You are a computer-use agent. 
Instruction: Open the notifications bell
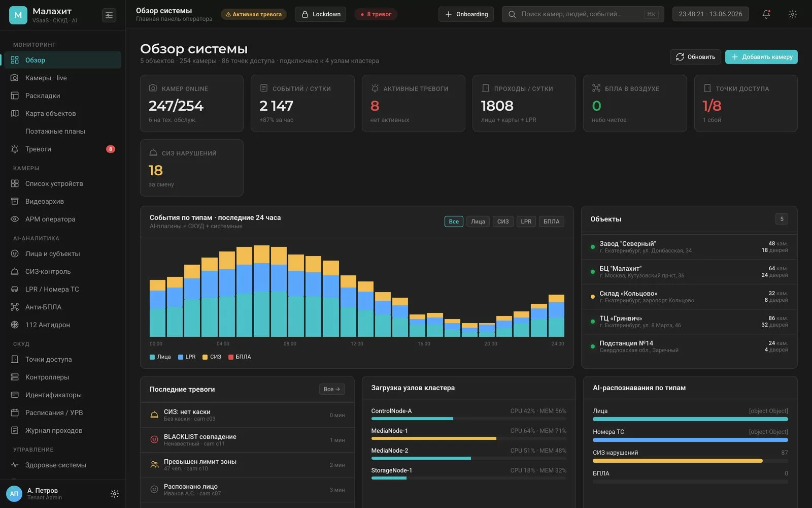click(766, 14)
